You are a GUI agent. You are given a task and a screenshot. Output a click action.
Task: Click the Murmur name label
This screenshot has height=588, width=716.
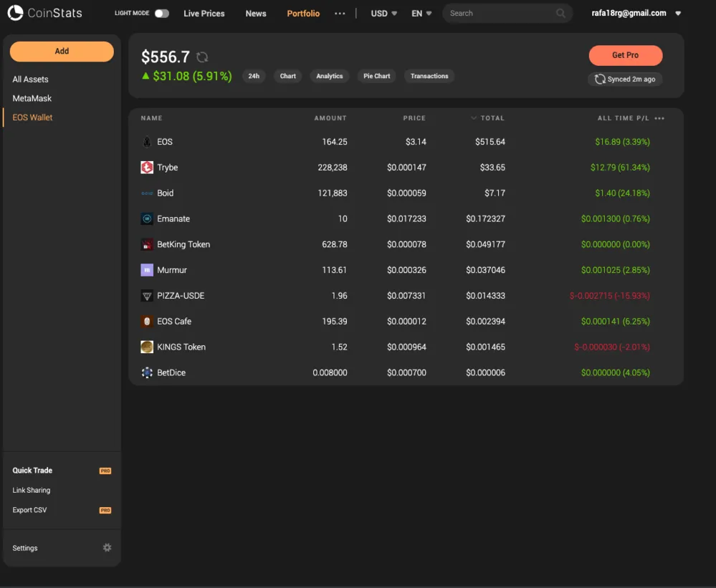tap(172, 270)
